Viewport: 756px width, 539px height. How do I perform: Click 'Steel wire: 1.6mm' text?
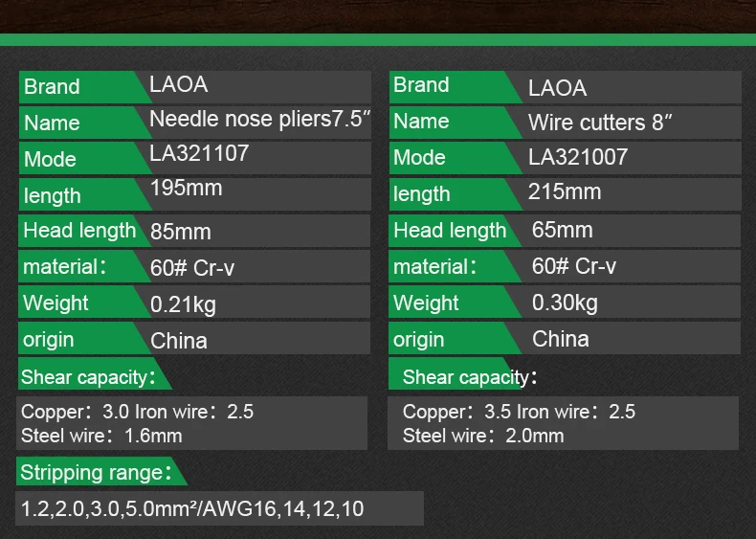coord(101,436)
